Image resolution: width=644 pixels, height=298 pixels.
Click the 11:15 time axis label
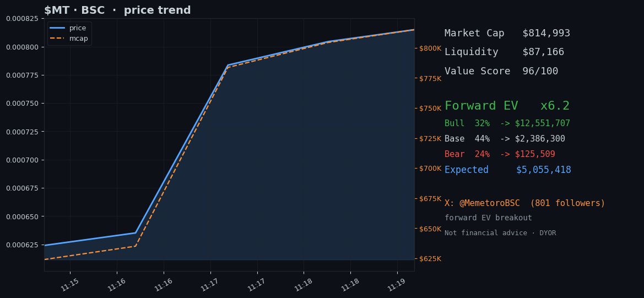69,285
